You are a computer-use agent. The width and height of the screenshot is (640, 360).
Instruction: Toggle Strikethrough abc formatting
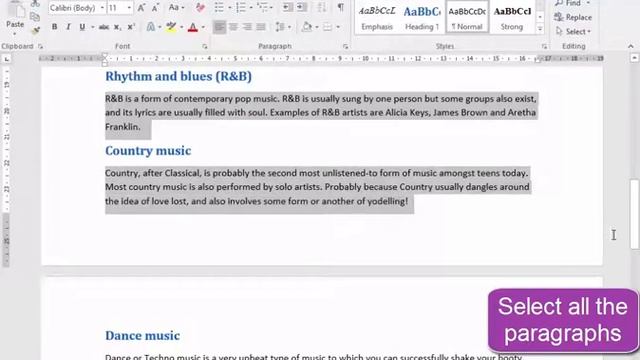[x=104, y=27]
